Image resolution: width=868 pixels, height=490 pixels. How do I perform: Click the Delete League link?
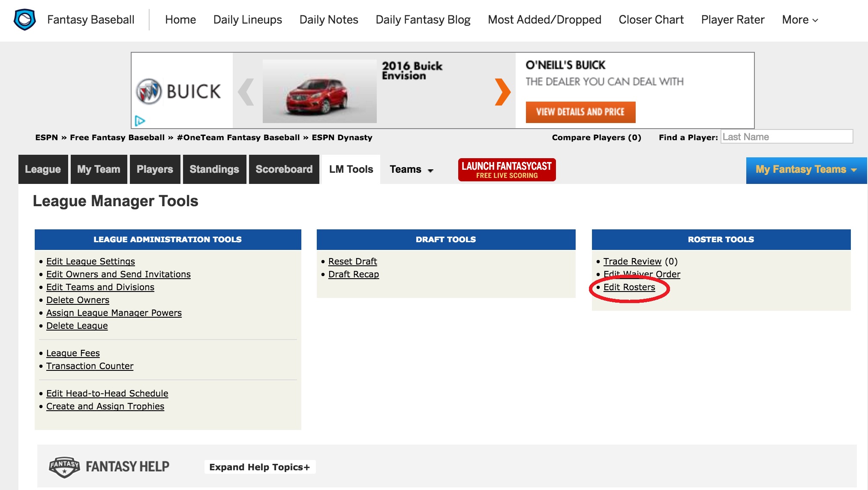[77, 326]
